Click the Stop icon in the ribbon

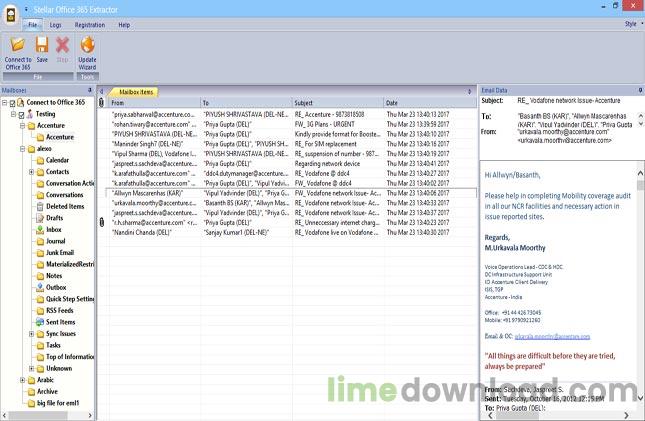(x=63, y=44)
